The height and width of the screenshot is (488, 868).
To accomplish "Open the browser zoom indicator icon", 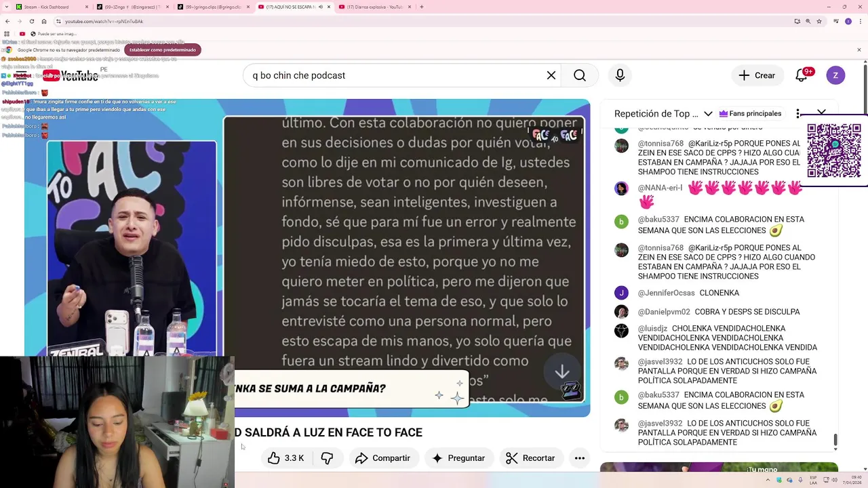I will 808,21.
